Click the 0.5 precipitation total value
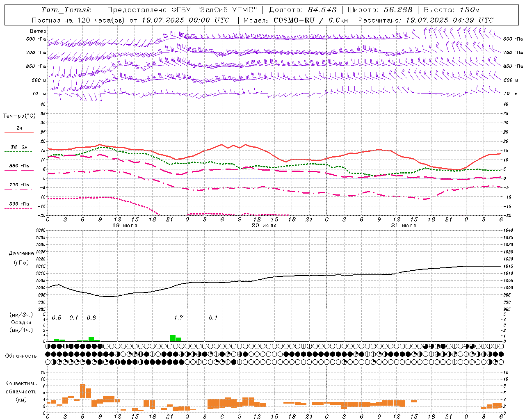Viewport: 525px width, 420px height. point(56,317)
